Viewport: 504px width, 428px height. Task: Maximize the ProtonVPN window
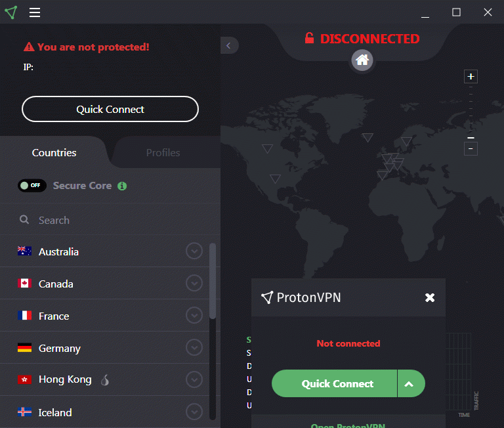point(457,12)
